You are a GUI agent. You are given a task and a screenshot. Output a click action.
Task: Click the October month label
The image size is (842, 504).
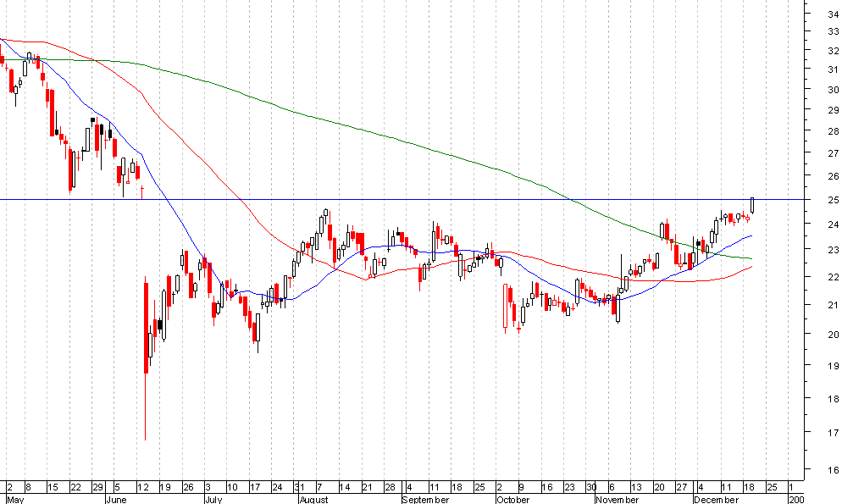[x=512, y=500]
